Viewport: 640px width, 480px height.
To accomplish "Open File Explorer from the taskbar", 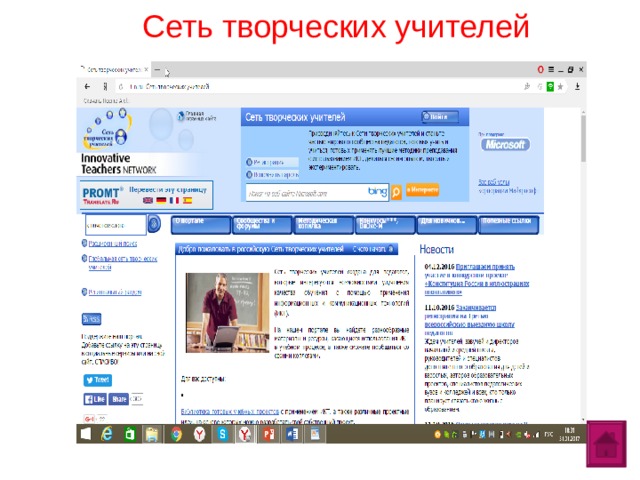I will [152, 434].
